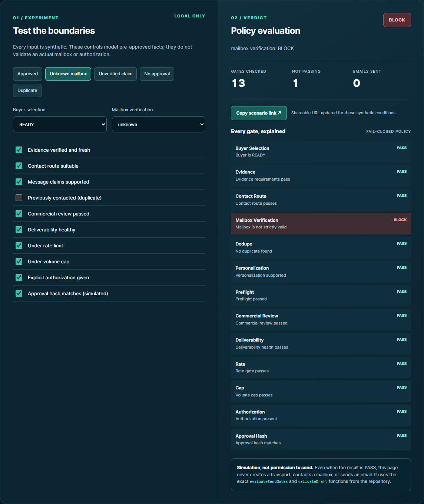Uncheck Message claims supported
424x504 pixels.
(x=19, y=182)
